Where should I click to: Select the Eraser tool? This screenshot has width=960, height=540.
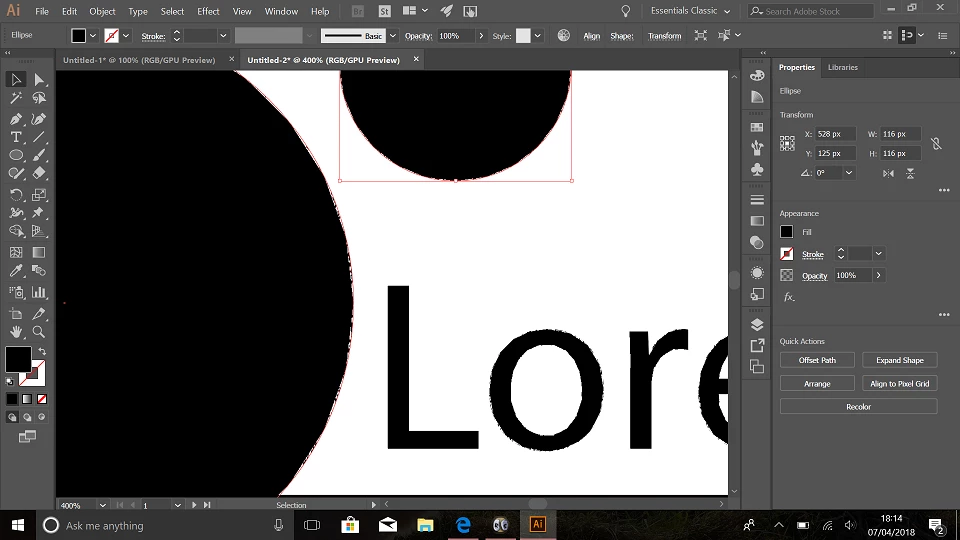[39, 174]
